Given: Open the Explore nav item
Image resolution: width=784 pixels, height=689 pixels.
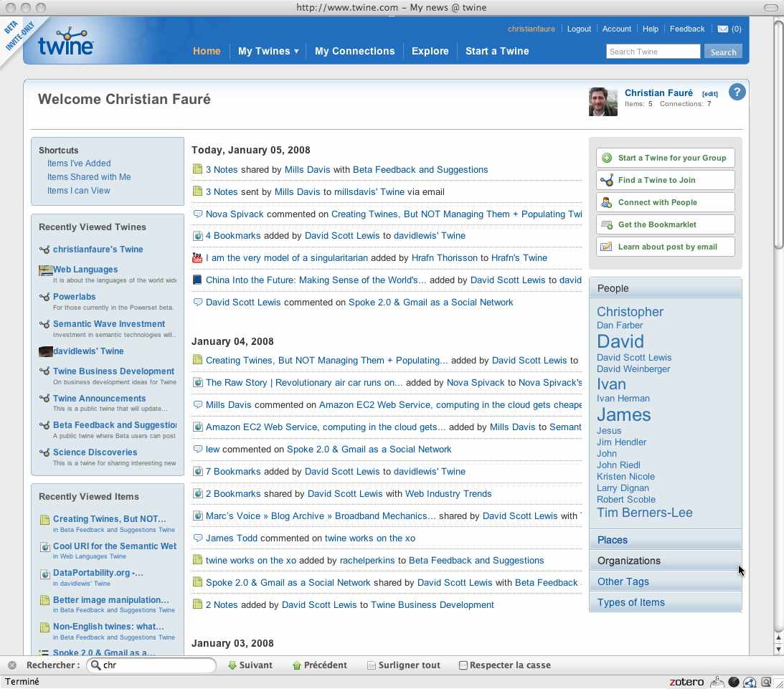Looking at the screenshot, I should coord(430,51).
